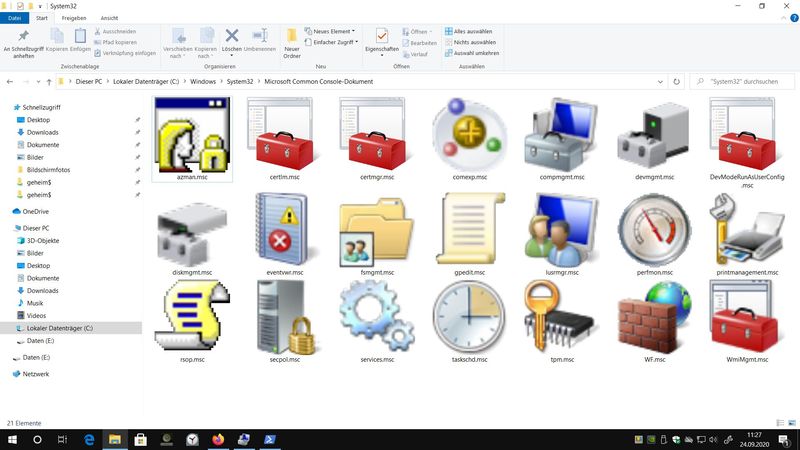Go up one folder level
This screenshot has height=450, width=800.
coord(49,82)
